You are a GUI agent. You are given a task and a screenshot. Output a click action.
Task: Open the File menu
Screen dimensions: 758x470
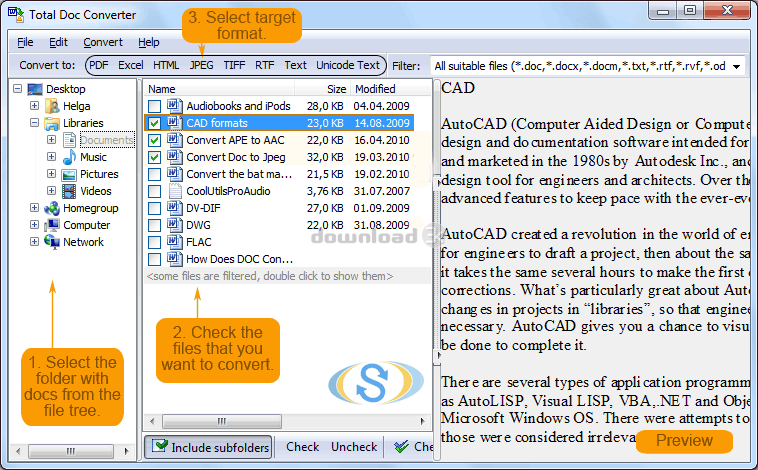[25, 43]
